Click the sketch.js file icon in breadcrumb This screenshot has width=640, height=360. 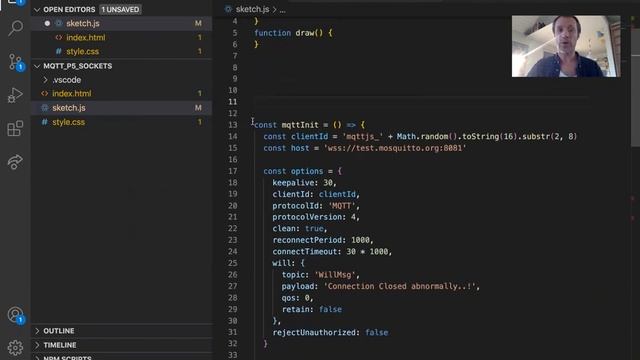click(x=228, y=9)
